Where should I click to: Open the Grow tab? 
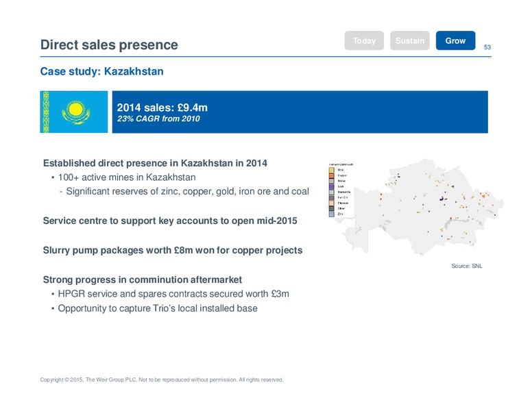click(455, 40)
